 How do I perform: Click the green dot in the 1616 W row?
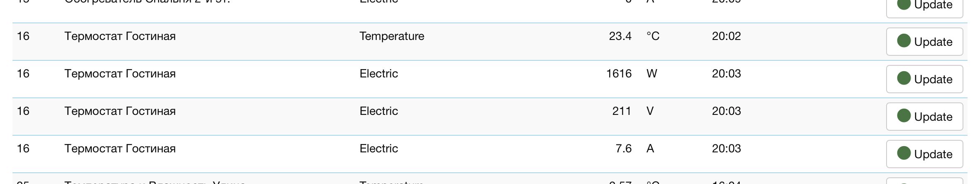(904, 78)
